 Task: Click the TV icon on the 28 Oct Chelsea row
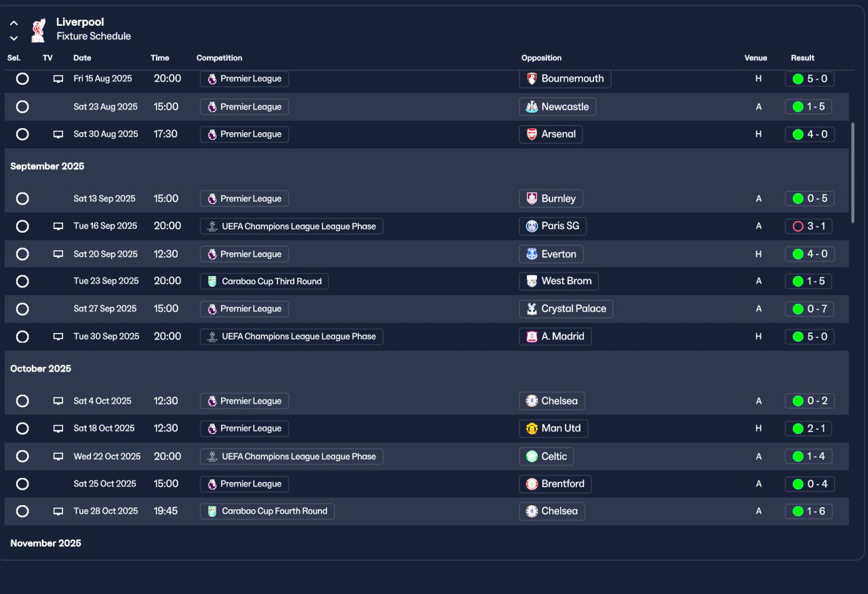[58, 511]
